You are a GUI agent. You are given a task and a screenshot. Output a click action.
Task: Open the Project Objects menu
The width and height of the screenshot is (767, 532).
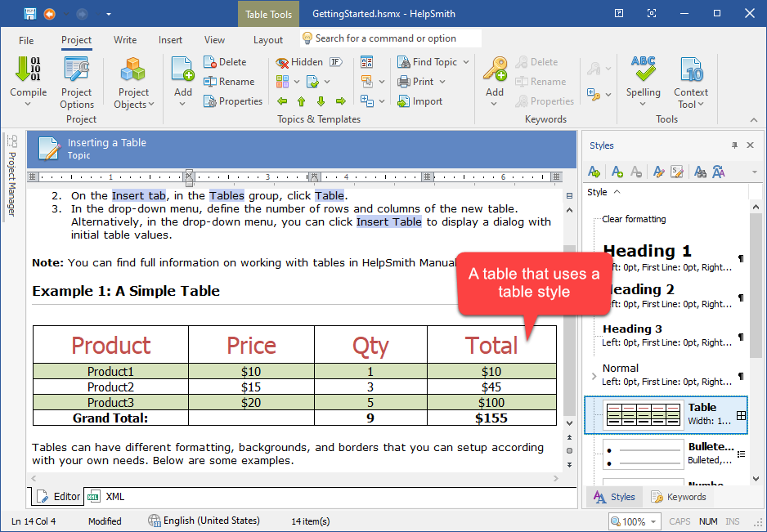point(133,83)
